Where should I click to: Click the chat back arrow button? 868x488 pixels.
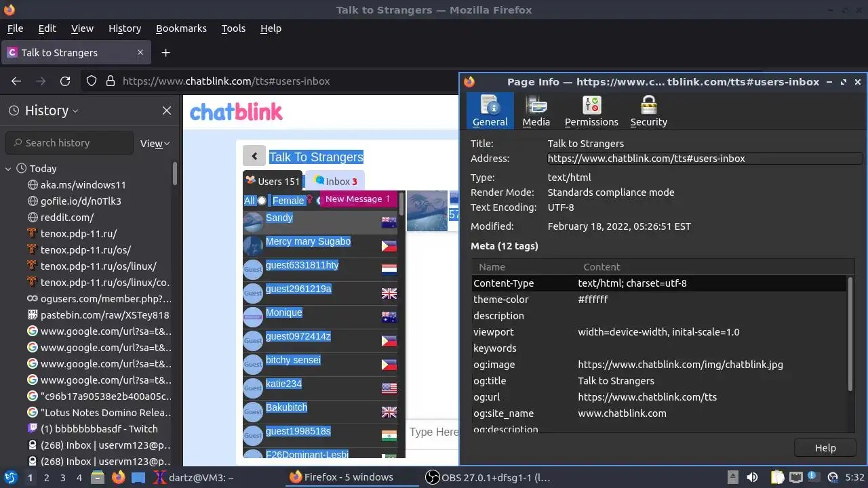[x=254, y=157]
